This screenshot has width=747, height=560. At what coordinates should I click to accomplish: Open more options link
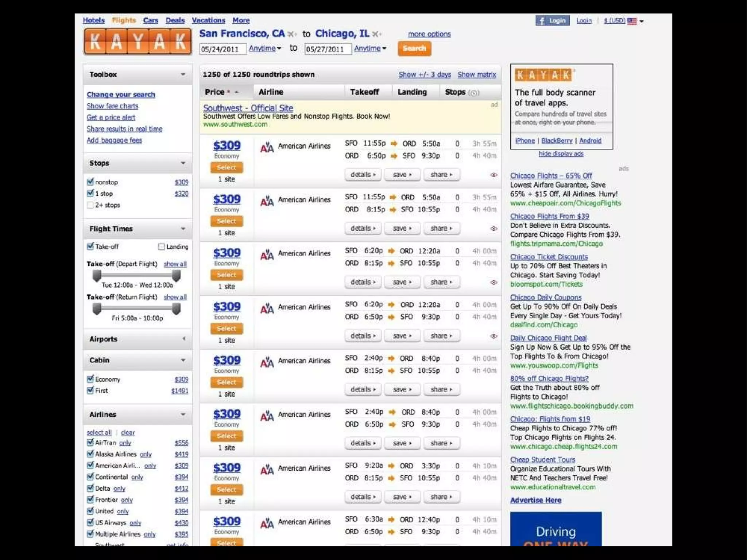pos(429,34)
